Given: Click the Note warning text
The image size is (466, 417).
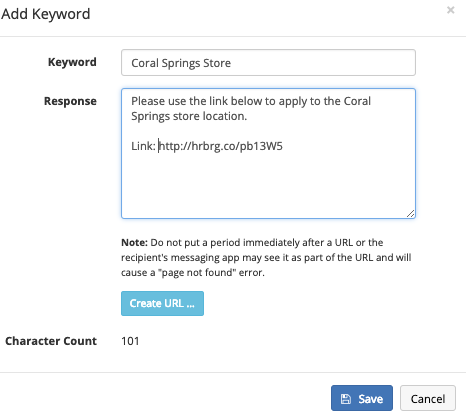Looking at the screenshot, I should point(266,257).
